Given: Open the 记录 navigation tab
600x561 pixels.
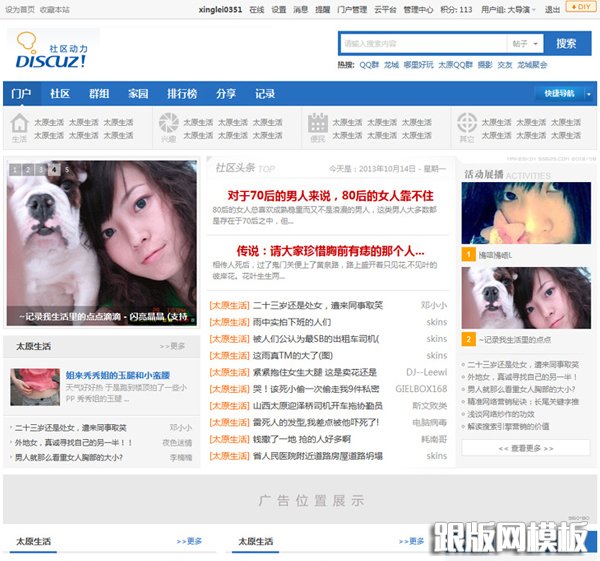Looking at the screenshot, I should coord(265,94).
